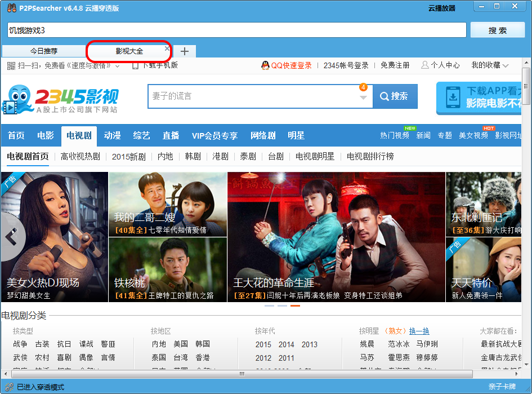This screenshot has height=394, width=532.
Task: Click the status bar link icon
Action: pyautogui.click(x=10, y=387)
